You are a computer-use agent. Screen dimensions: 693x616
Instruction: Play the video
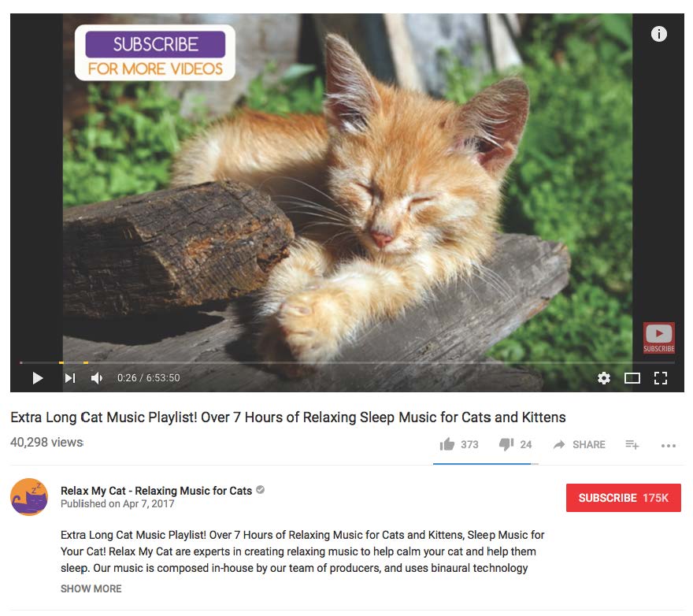38,378
